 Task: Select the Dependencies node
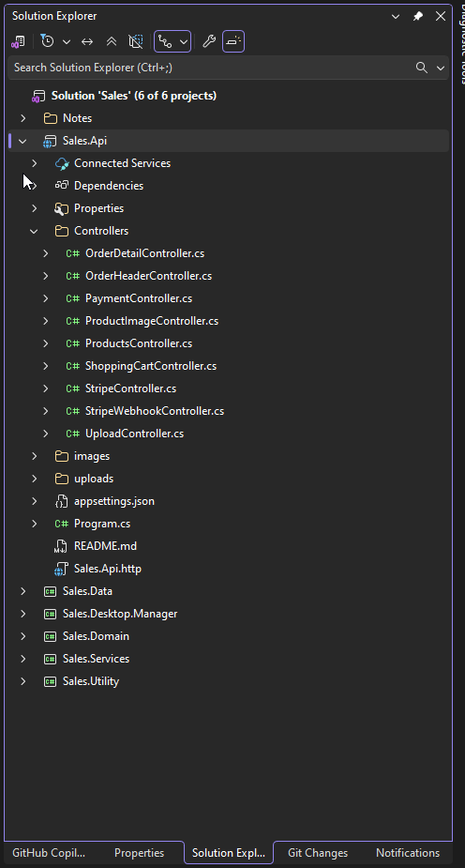(x=109, y=186)
